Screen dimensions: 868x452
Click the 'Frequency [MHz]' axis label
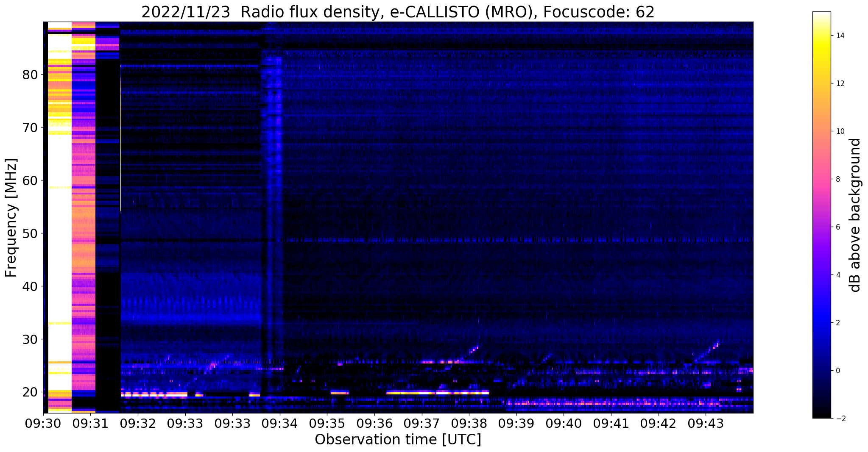(11, 218)
